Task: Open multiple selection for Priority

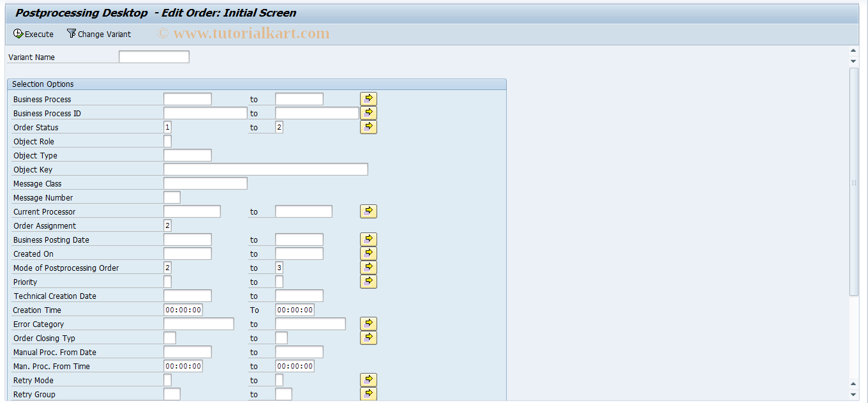Action: pos(368,281)
